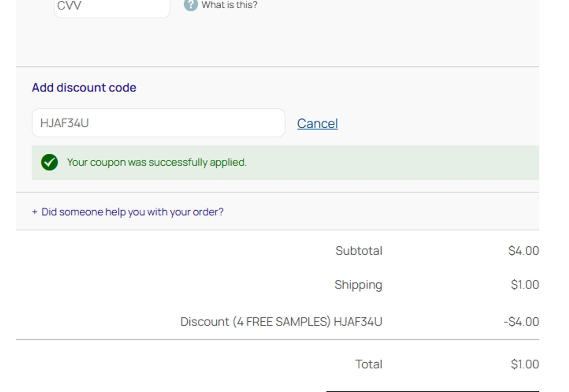Focus the CVV input field
Image resolution: width=569 pixels, height=392 pixels.
[x=112, y=7]
